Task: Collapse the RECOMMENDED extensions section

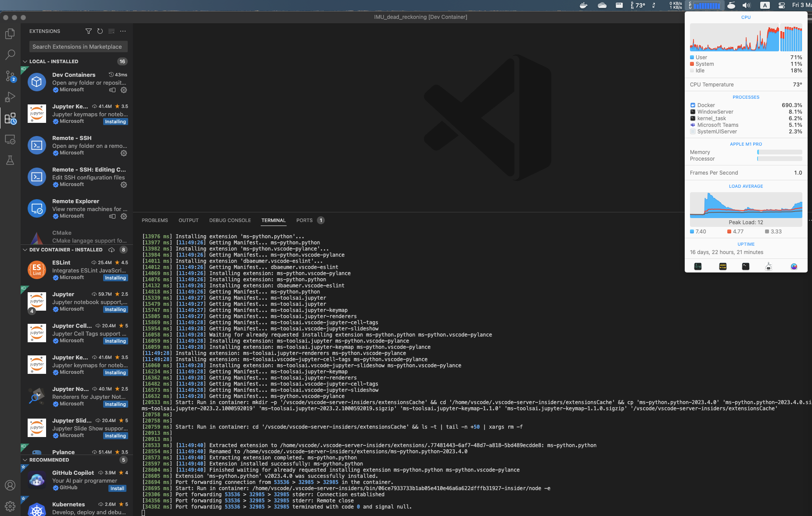Action: 25,460
